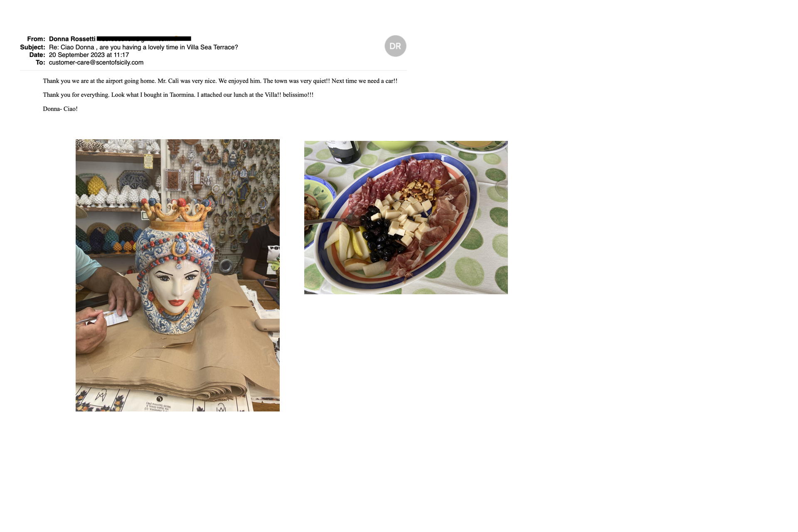The width and height of the screenshot is (798, 532).
Task: Click the "Donna- Ciao!" signature line
Action: (60, 109)
